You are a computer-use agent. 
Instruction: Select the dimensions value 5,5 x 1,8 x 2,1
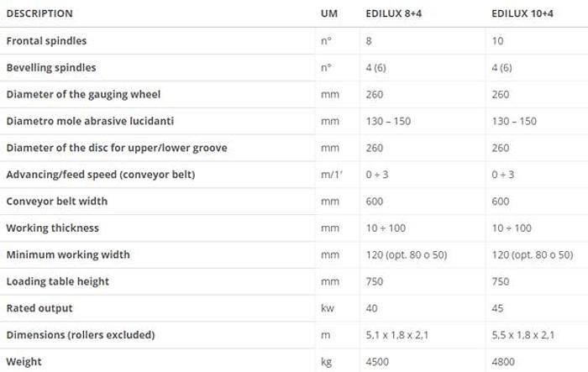524,335
